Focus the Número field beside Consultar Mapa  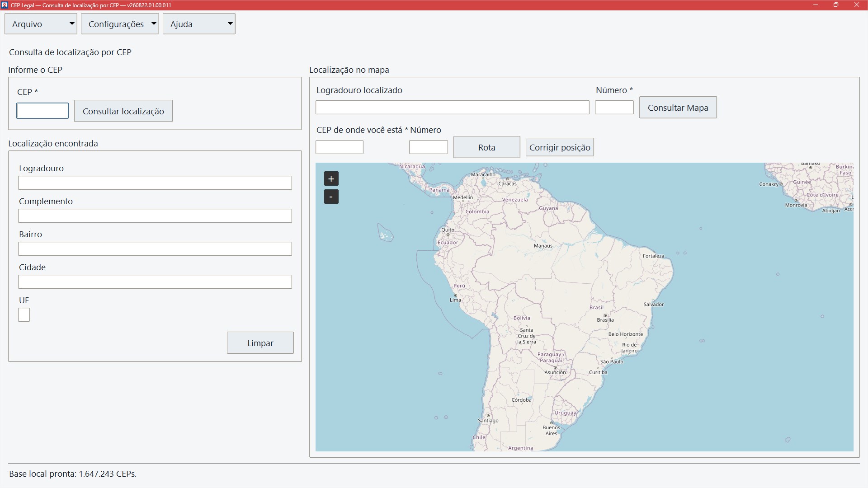pyautogui.click(x=614, y=108)
